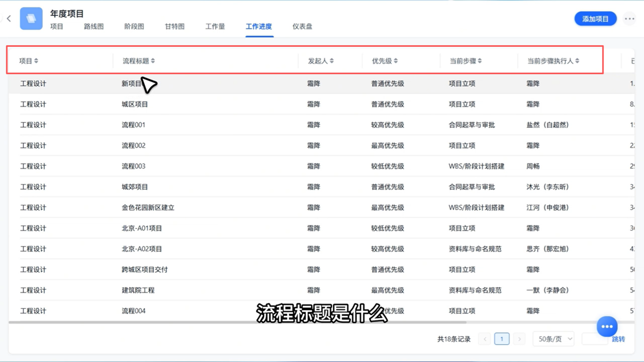This screenshot has height=362, width=644.
Task: Click the 年度项目 page title
Action: 67,14
